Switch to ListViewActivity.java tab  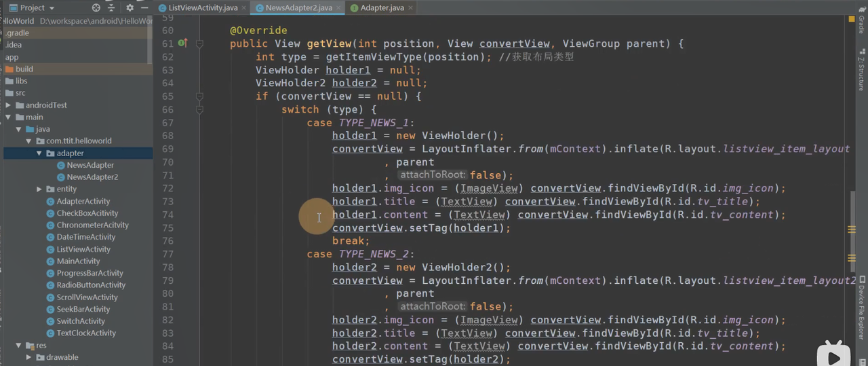202,8
